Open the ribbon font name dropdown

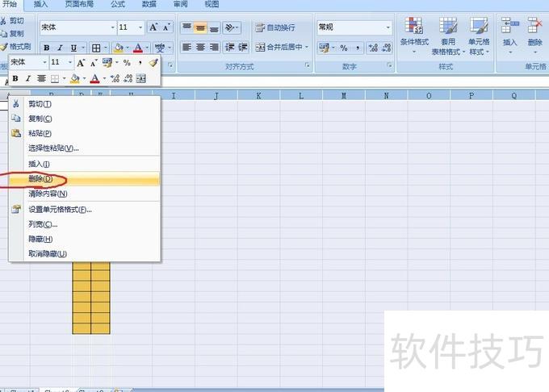point(113,27)
